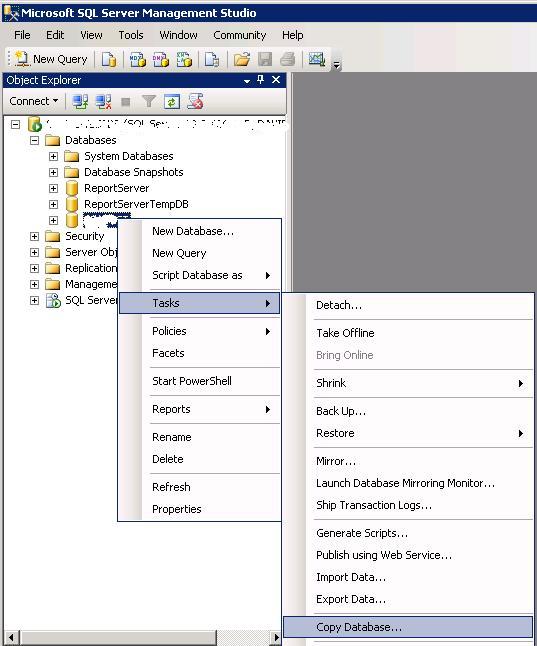Click the Analysis Services DMX Query icon
This screenshot has width=537, height=646.
pyautogui.click(x=161, y=59)
